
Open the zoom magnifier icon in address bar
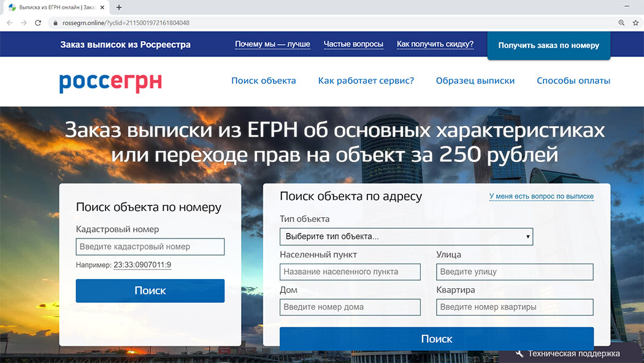[621, 23]
